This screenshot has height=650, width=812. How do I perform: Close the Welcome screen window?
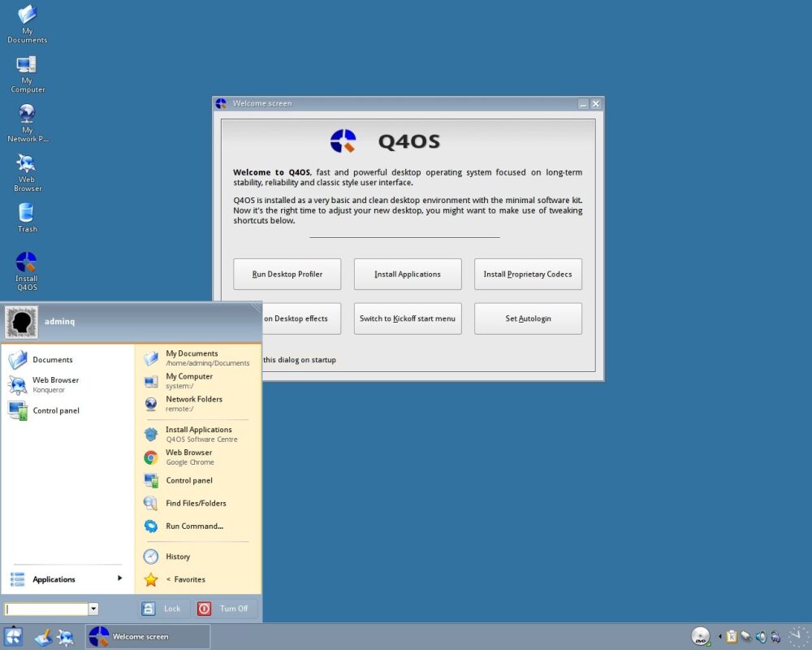point(596,104)
